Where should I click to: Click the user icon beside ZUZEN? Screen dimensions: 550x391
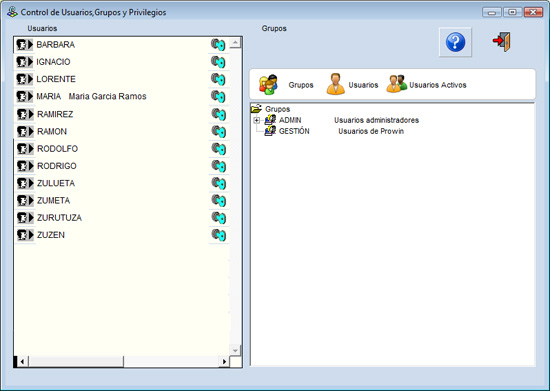click(25, 235)
